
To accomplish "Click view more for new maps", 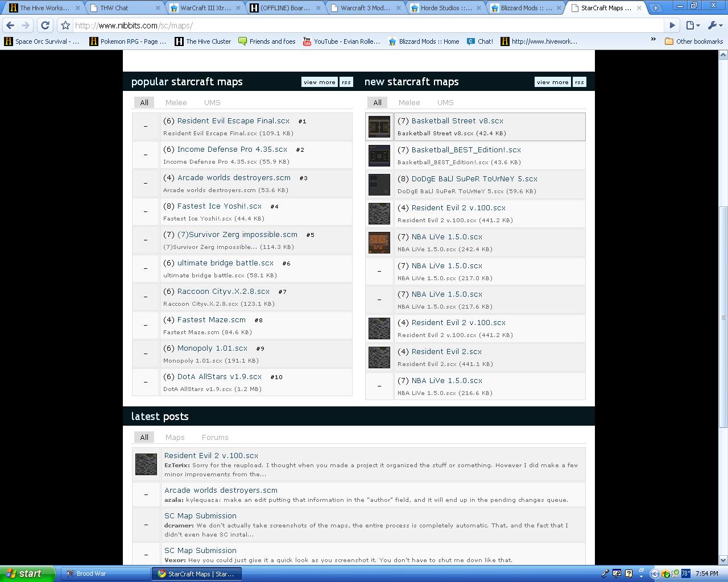I will tap(553, 82).
